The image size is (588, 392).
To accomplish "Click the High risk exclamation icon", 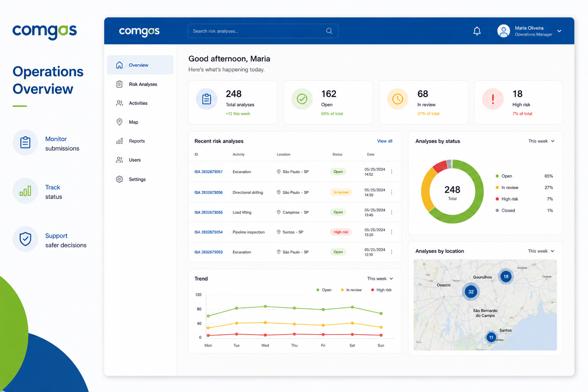I will coord(493,99).
